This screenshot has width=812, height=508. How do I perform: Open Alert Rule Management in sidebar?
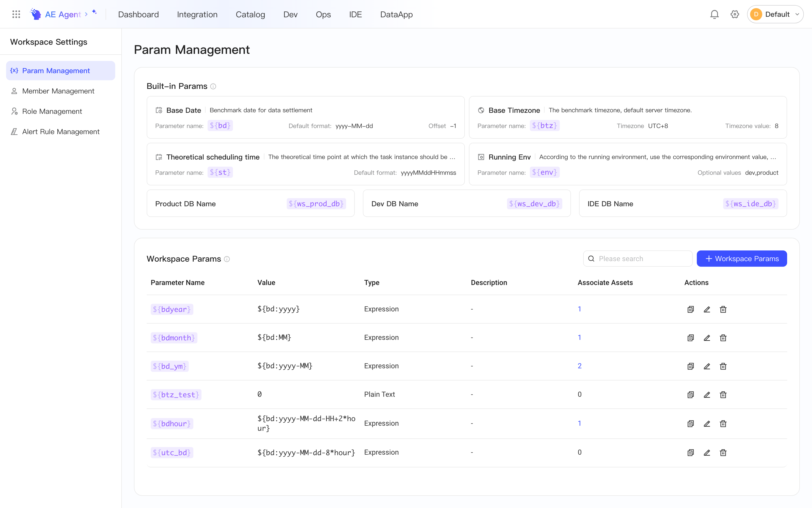click(60, 132)
